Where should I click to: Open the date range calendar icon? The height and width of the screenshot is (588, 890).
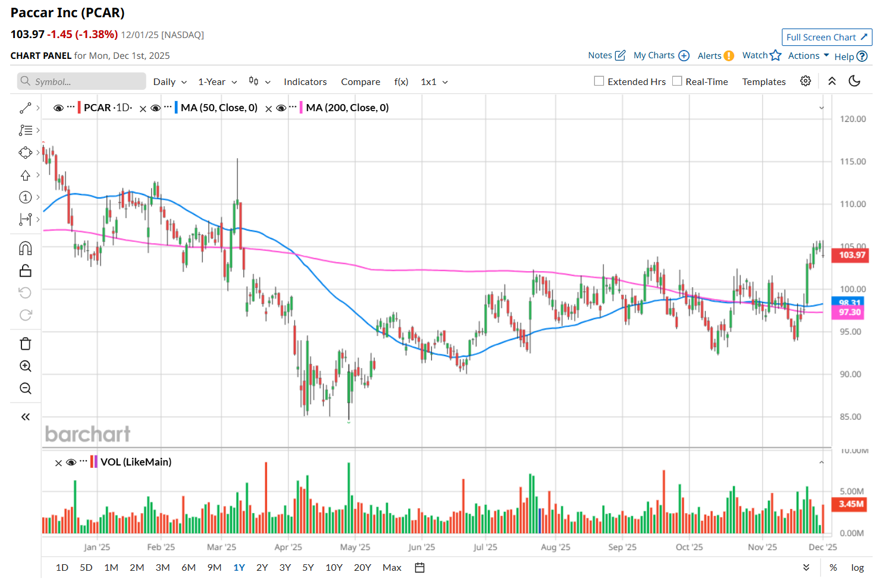[419, 568]
